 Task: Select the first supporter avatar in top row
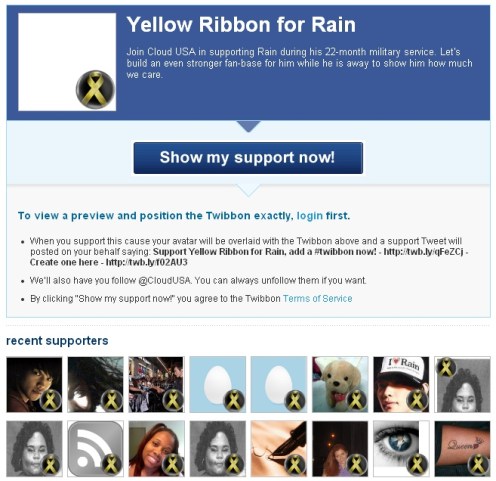pos(34,384)
